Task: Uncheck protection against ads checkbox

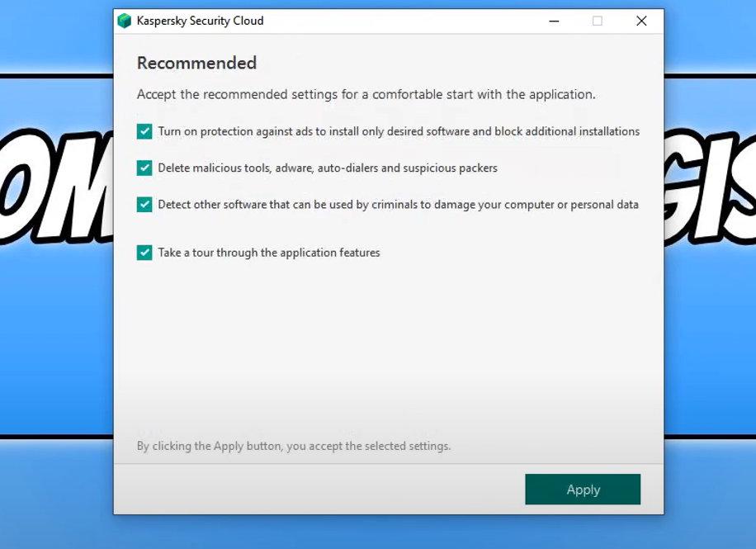Action: pyautogui.click(x=144, y=131)
